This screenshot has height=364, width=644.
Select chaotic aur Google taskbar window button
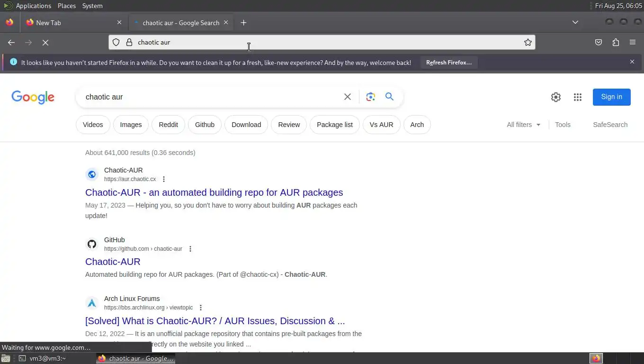point(136,358)
